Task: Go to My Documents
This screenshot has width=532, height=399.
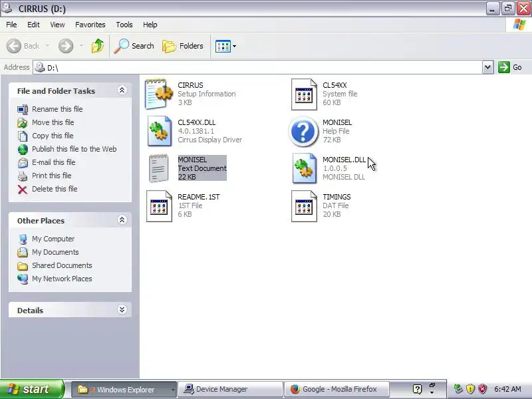Action: pos(55,252)
